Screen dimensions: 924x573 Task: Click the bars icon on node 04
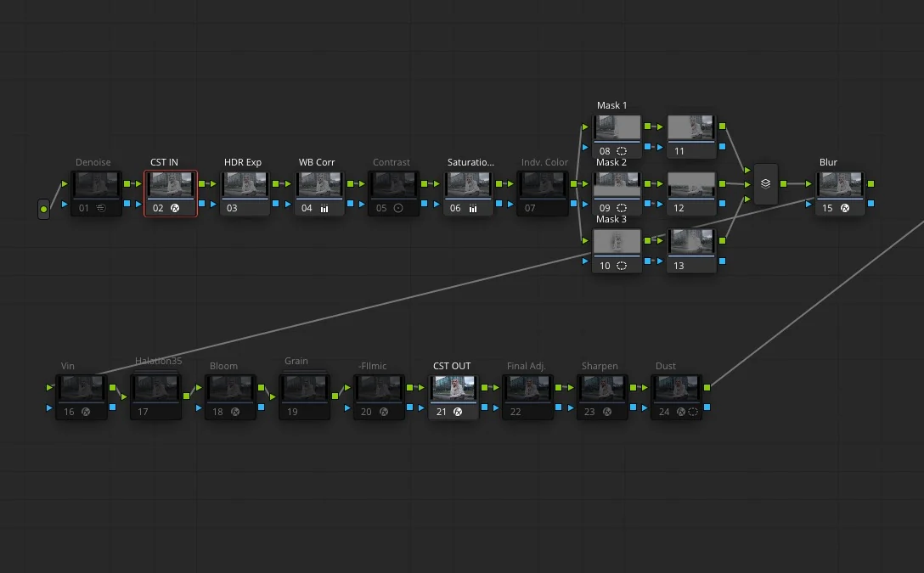pyautogui.click(x=324, y=208)
